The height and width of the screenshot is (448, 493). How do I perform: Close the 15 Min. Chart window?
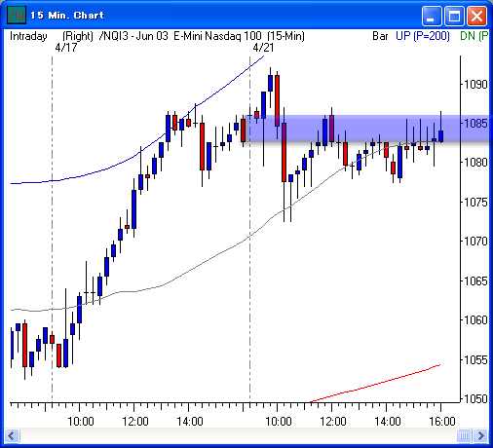click(x=476, y=16)
